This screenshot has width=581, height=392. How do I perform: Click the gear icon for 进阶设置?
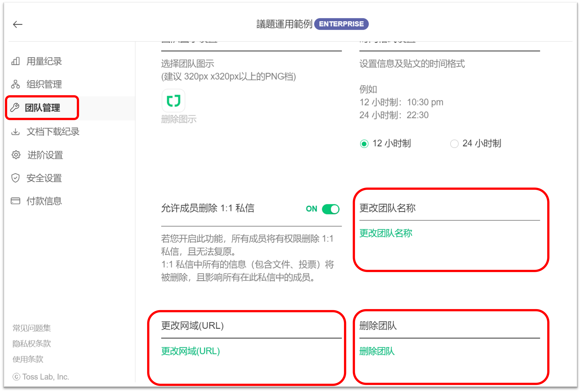(16, 155)
